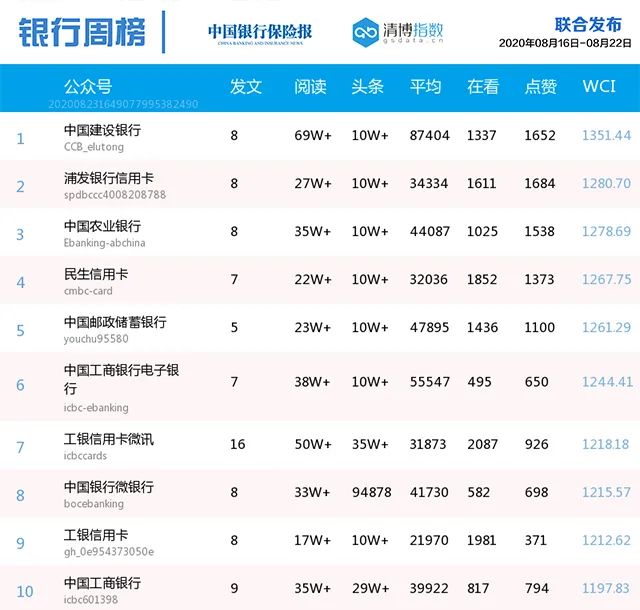Viewport: 640px width, 610px height.
Task: Click the account ID cmbc-card
Action: click(88, 291)
